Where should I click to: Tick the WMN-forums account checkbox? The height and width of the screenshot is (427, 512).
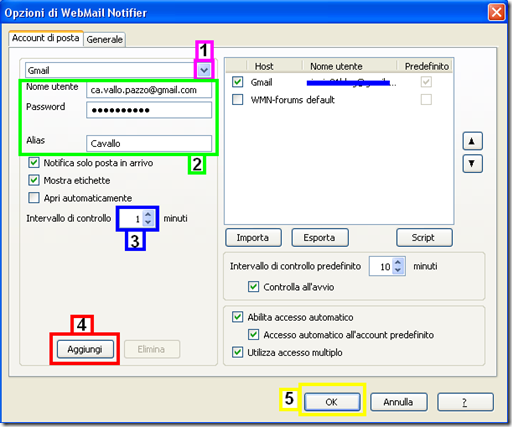pyautogui.click(x=237, y=99)
